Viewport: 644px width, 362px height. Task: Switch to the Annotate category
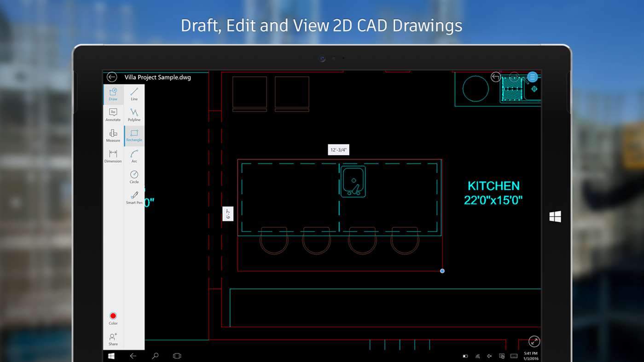point(113,115)
